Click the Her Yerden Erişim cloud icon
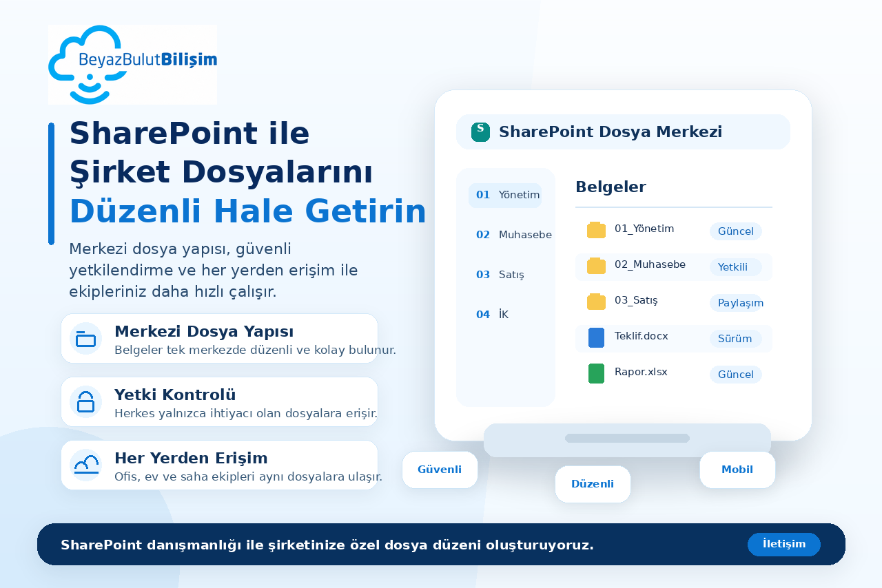 [x=86, y=465]
